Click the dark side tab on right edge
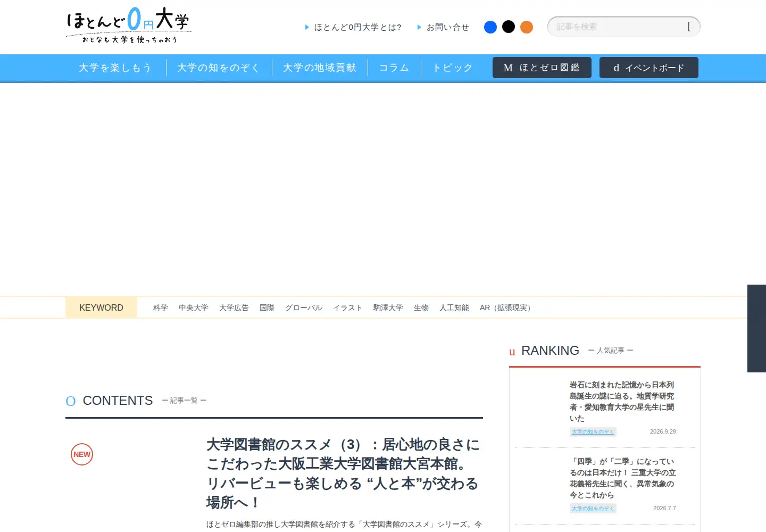 tap(756, 328)
